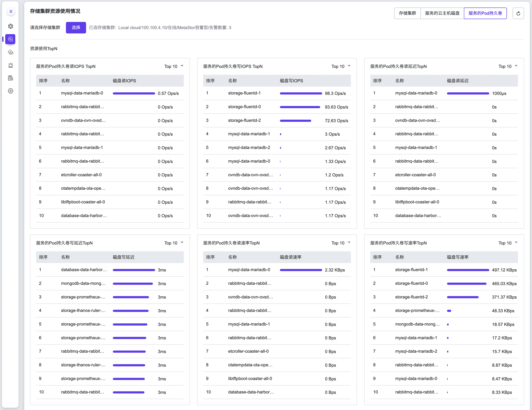Open the alarm bell sidebar icon

[10, 65]
